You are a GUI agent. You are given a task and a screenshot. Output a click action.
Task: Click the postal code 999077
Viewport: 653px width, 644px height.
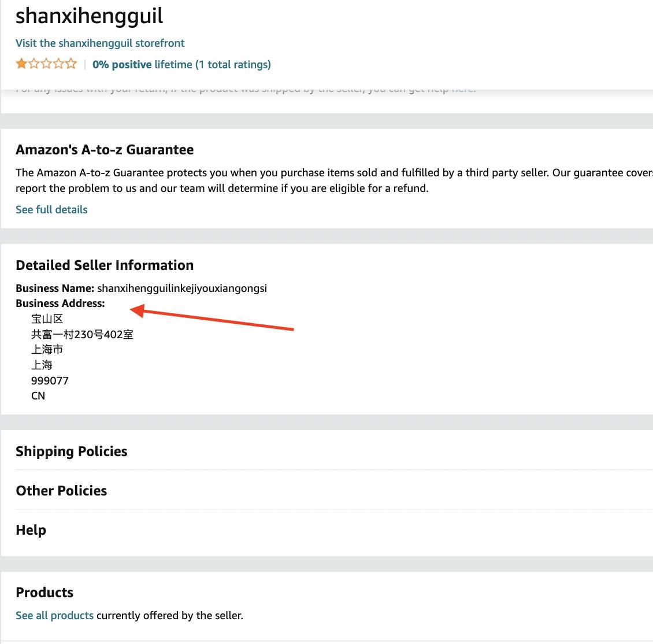[x=50, y=381]
